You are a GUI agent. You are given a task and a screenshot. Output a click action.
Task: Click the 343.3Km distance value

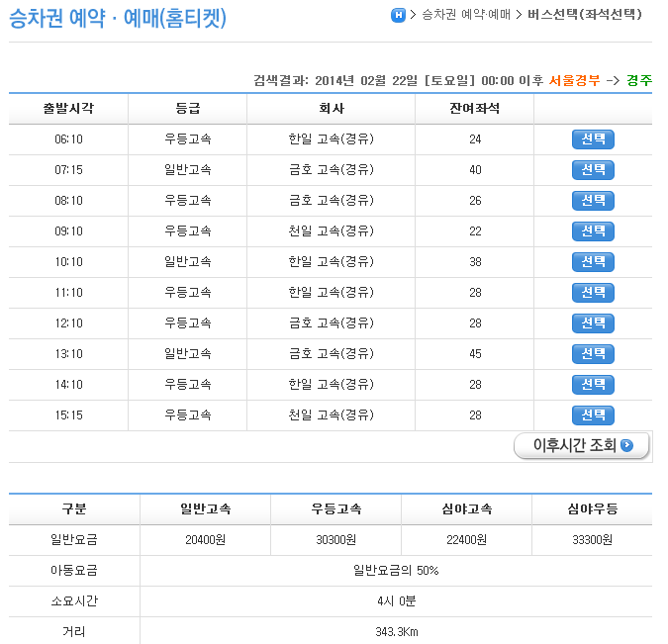396,632
